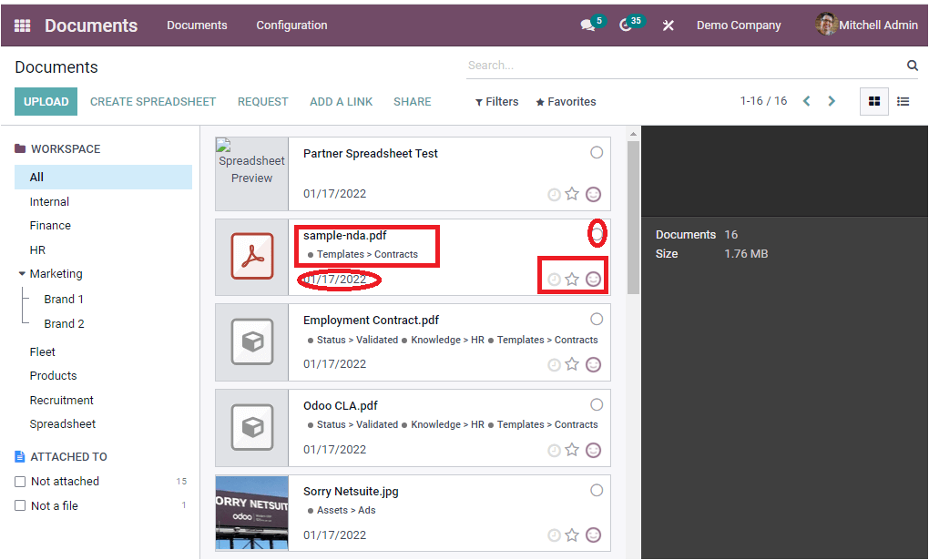Screen dimensions: 929x560
Task: Open the conversations icon with badge 5
Action: tap(587, 25)
